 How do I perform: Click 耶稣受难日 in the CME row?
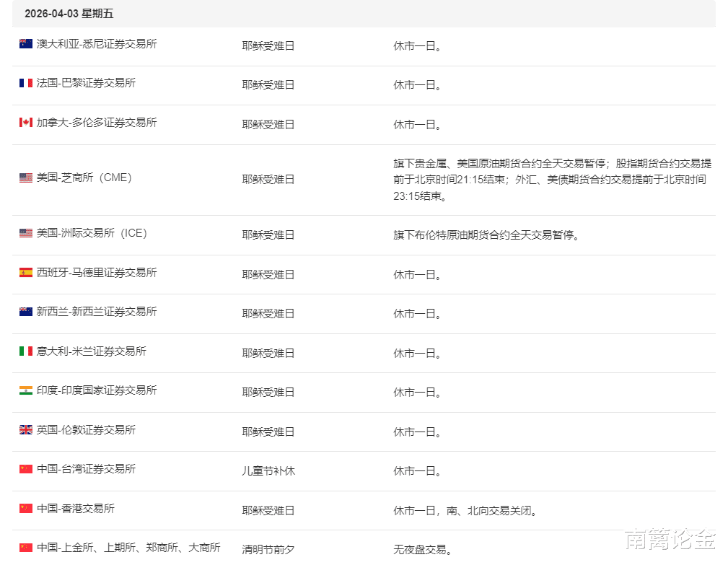click(268, 179)
